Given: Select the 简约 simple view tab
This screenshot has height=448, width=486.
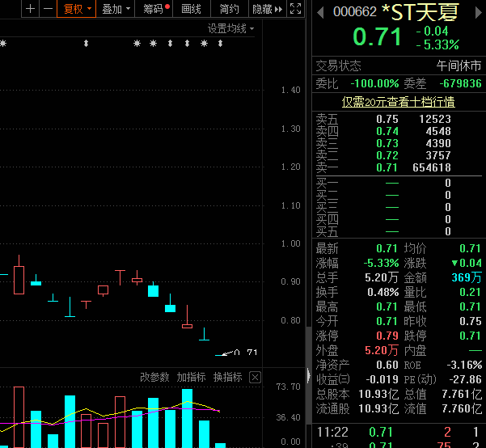Looking at the screenshot, I should tap(229, 9).
